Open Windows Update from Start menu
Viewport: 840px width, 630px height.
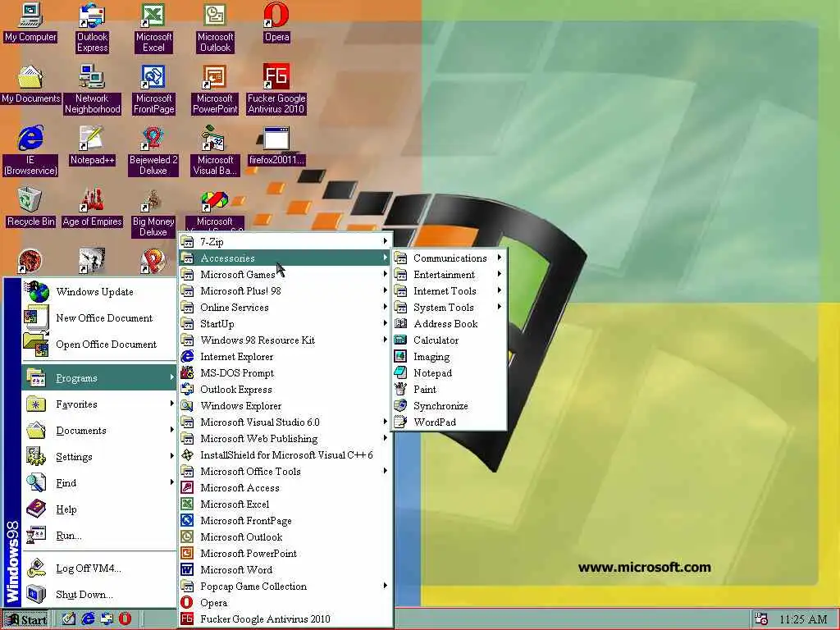click(99, 292)
